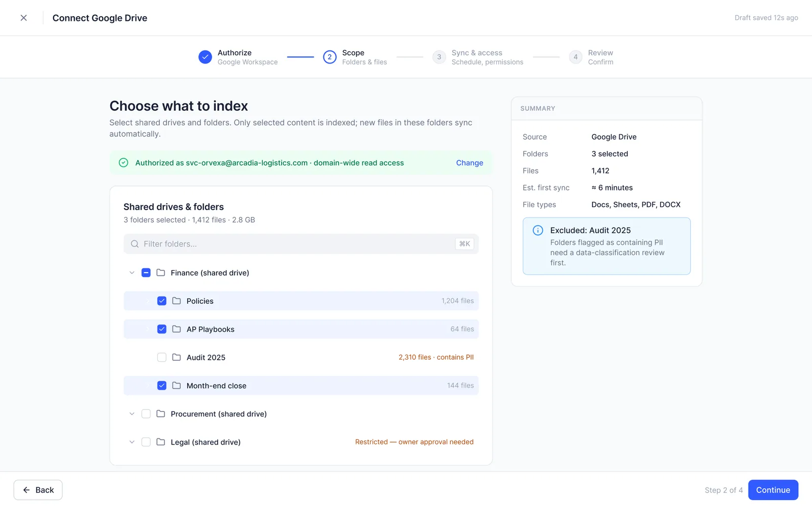This screenshot has height=508, width=812.
Task: Click the '3 selected' Folders value
Action: click(610, 154)
